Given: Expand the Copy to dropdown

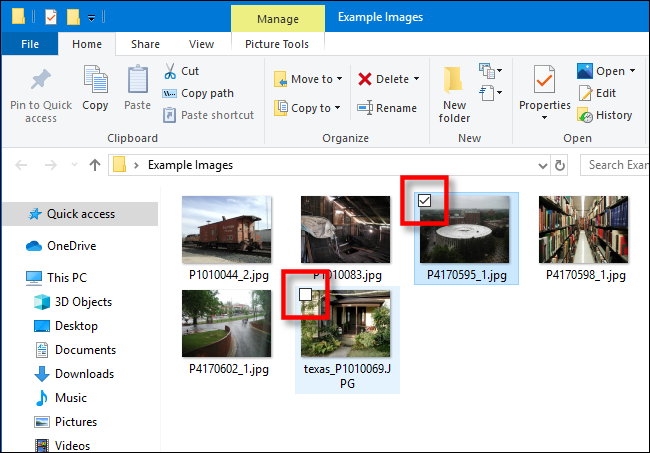Looking at the screenshot, I should click(338, 108).
